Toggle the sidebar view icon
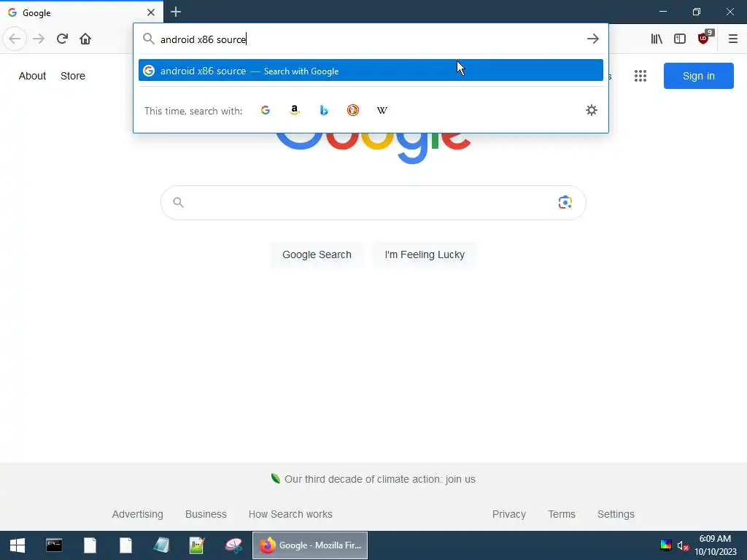Image resolution: width=747 pixels, height=560 pixels. tap(680, 39)
